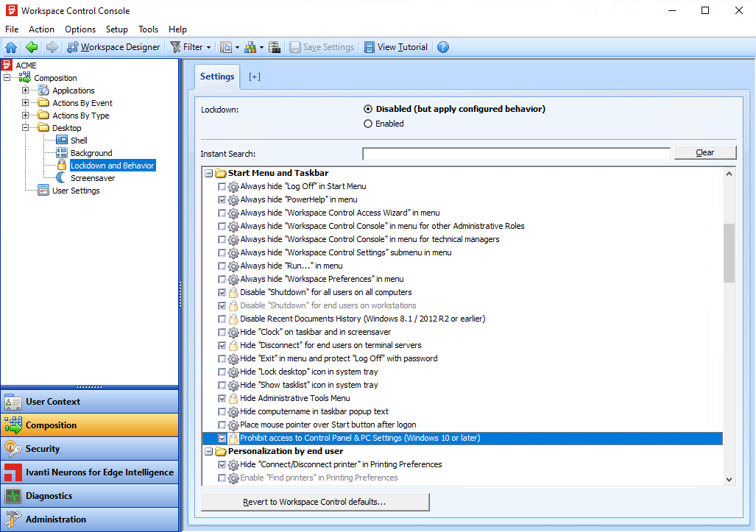Click the Screensaver moon icon
This screenshot has height=532, width=756.
click(x=61, y=178)
